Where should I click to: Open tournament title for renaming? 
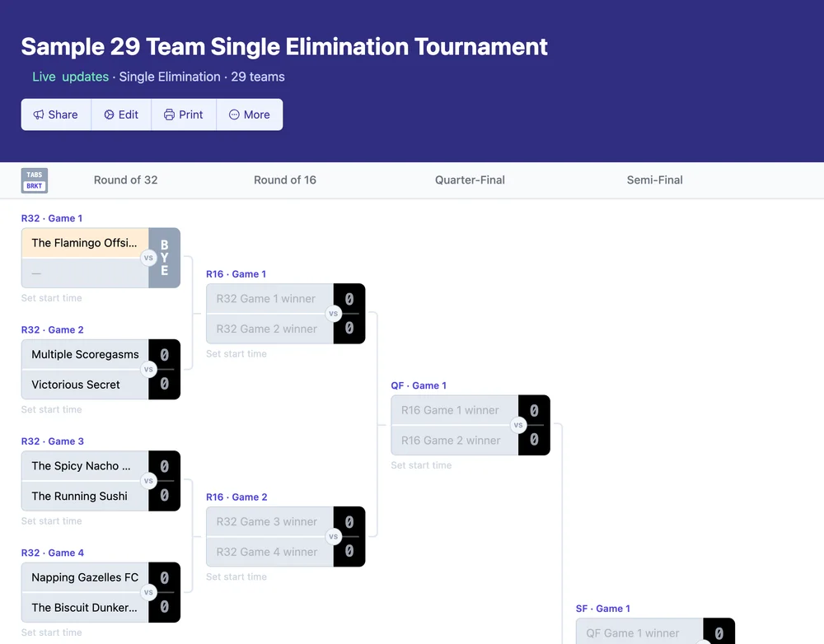(284, 47)
